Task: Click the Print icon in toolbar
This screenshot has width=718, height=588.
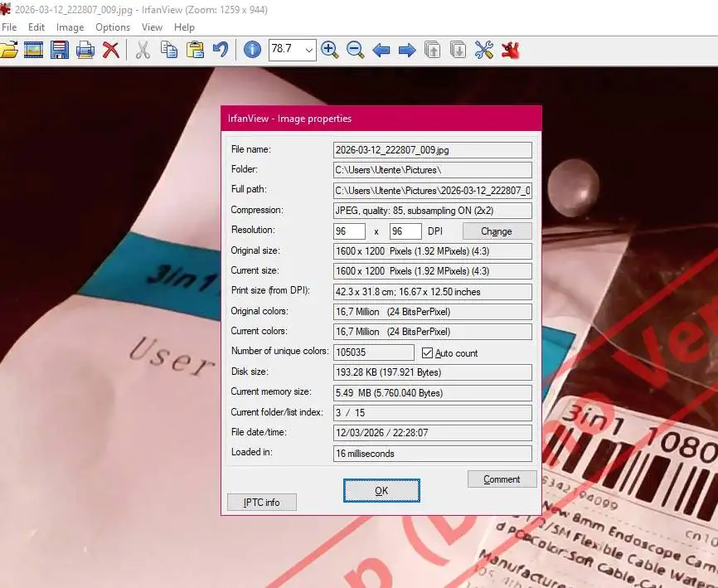Action: (x=85, y=50)
